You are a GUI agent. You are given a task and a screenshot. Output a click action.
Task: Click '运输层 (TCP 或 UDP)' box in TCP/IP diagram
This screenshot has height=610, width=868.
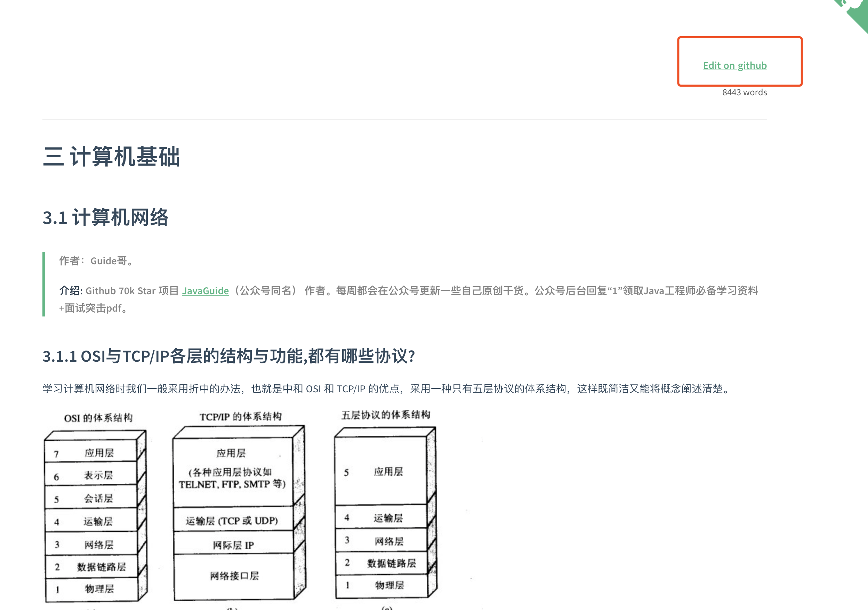tap(232, 521)
